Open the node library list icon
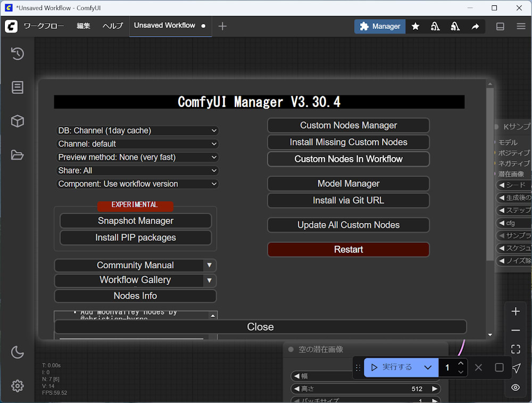This screenshot has height=403, width=532. [x=18, y=87]
